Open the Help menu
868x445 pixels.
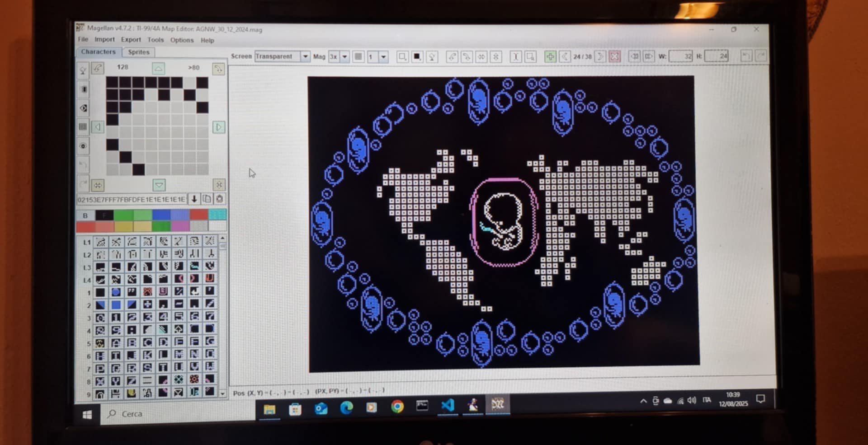coord(207,40)
